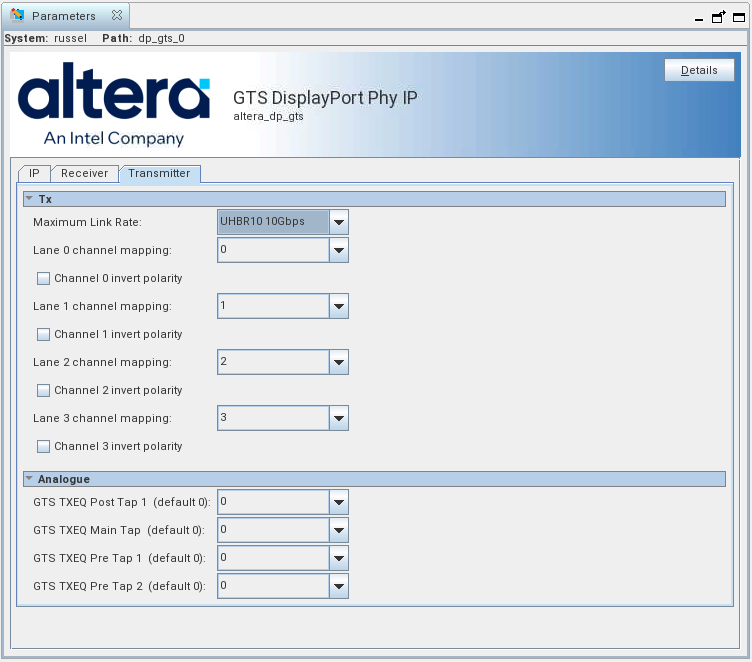Open GTS TXEQ Main Tap dropdown arrow
This screenshot has width=752, height=662.
pyautogui.click(x=339, y=530)
